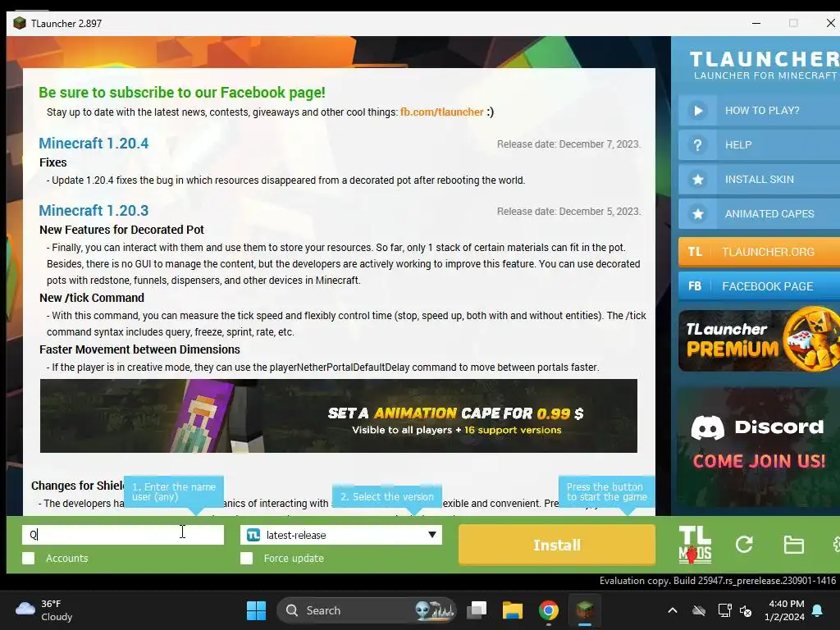Open the game folder icon
This screenshot has height=630, width=840.
tap(793, 545)
